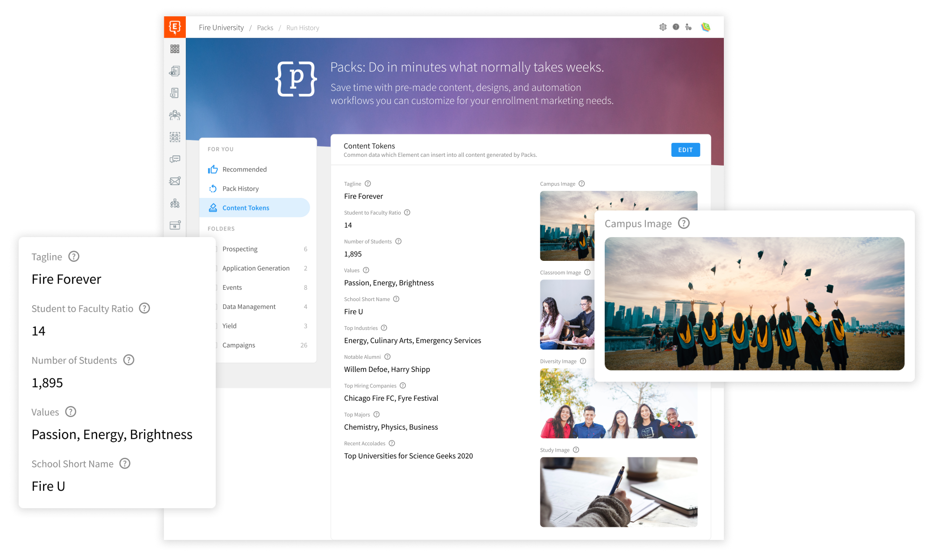Expand the Campaigns folder
934x560 pixels.
tap(239, 345)
